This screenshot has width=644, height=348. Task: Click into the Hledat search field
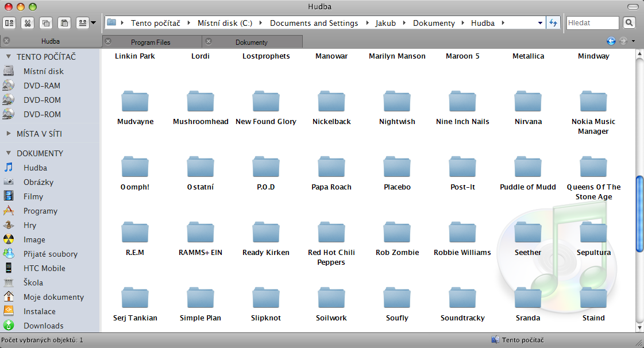[x=592, y=23]
